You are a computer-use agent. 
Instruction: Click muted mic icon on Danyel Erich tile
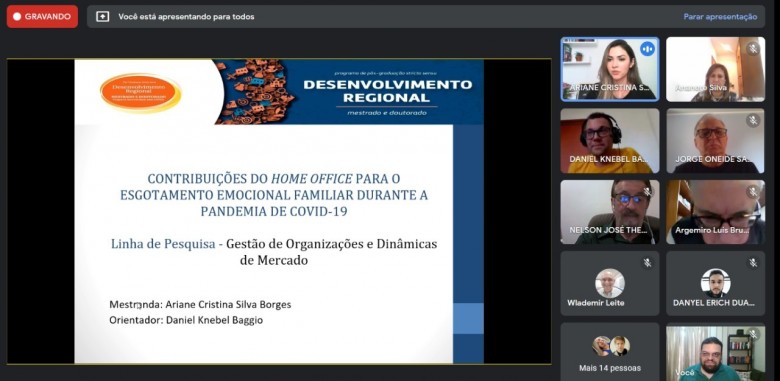(x=753, y=263)
